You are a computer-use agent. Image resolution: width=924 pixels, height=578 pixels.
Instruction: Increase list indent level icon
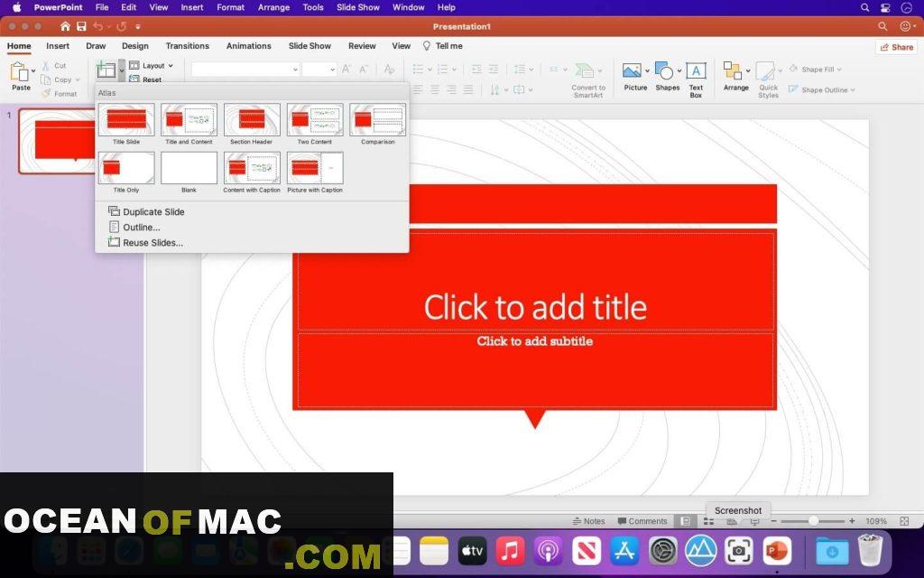click(494, 69)
